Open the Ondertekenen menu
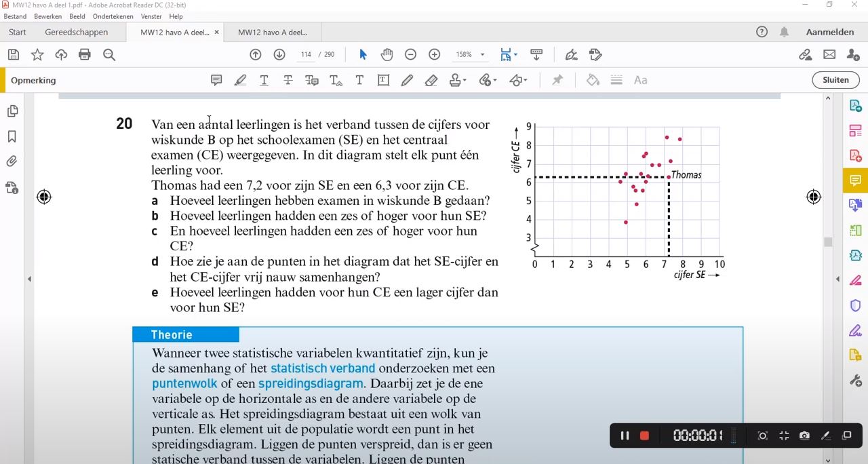 [113, 16]
